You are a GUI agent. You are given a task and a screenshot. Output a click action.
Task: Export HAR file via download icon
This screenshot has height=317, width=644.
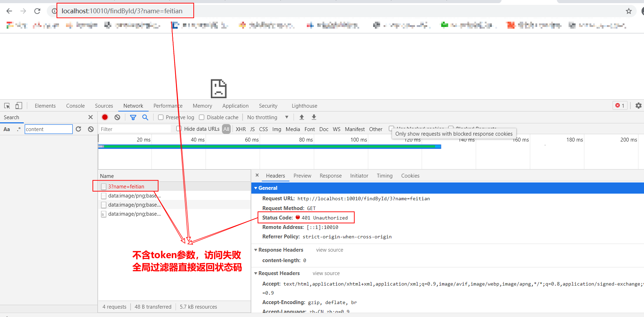coord(314,117)
